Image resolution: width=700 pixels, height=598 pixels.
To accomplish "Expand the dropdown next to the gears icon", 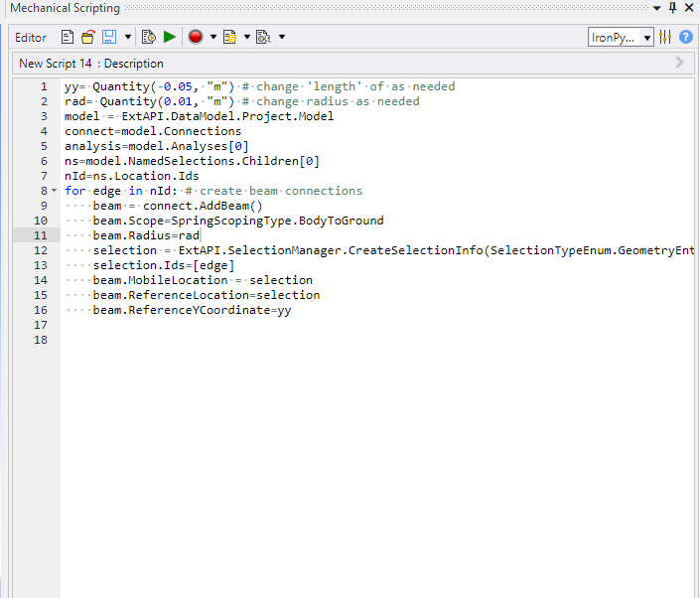I will tap(282, 37).
